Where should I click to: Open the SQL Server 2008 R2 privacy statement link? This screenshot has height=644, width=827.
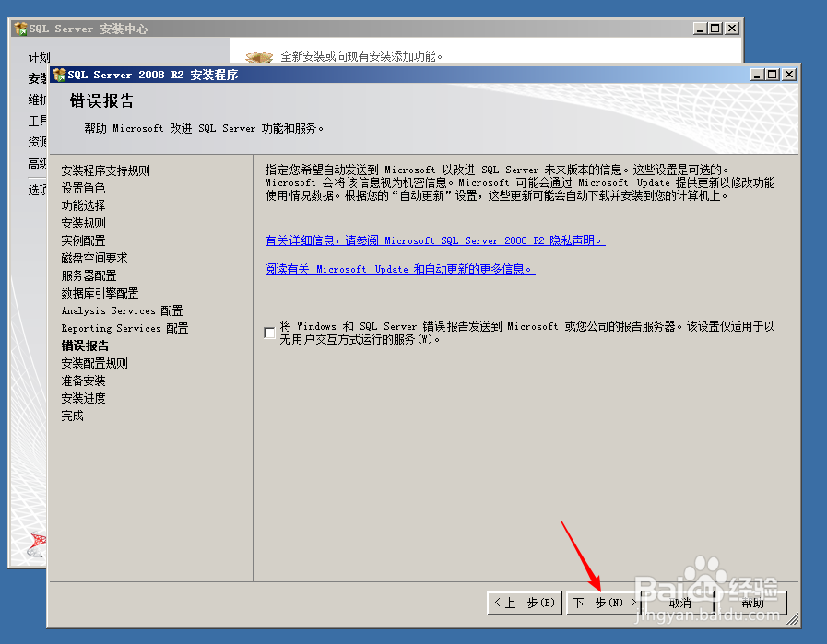[435, 240]
